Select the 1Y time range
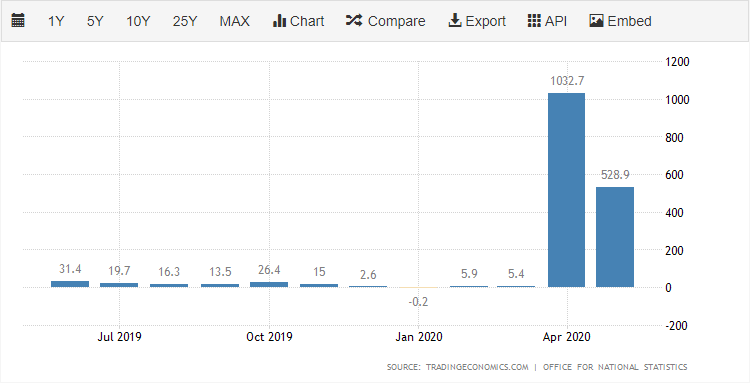The height and width of the screenshot is (385, 752). coord(56,21)
